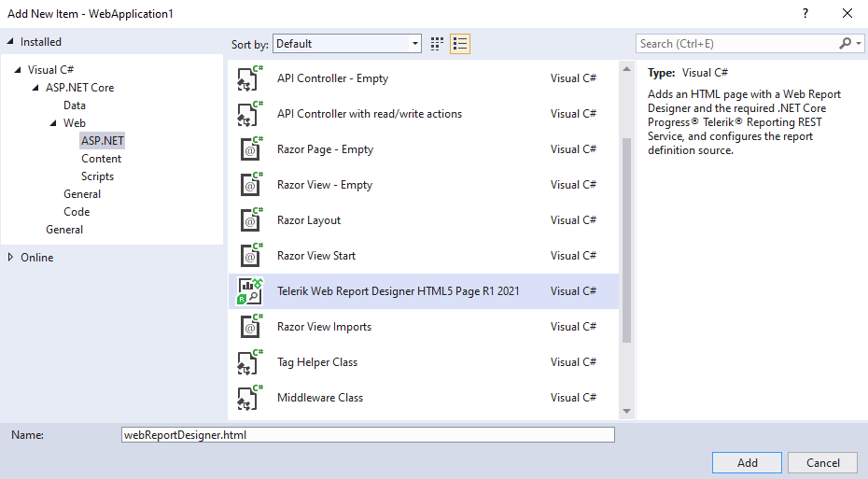868x479 pixels.
Task: Click the Razor View - Empty template icon
Action: (250, 184)
